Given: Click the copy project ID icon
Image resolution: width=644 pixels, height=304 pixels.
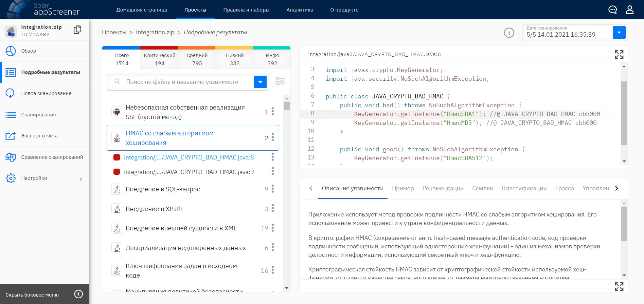Looking at the screenshot, I should [x=77, y=30].
